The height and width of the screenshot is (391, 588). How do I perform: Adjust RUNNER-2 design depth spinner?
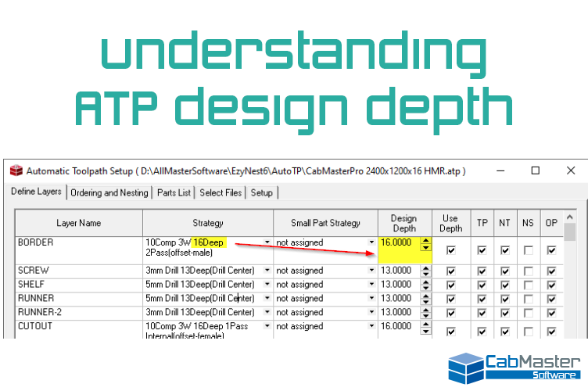(x=425, y=313)
